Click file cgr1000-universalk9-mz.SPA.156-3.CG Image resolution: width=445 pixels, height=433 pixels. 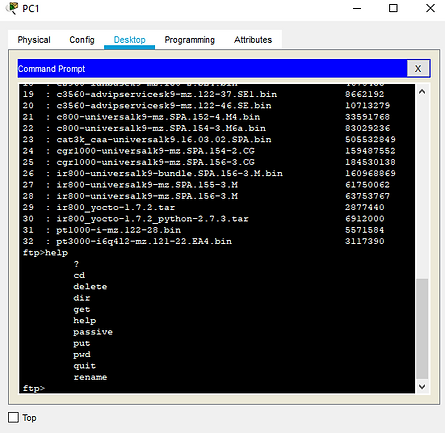tap(155, 162)
